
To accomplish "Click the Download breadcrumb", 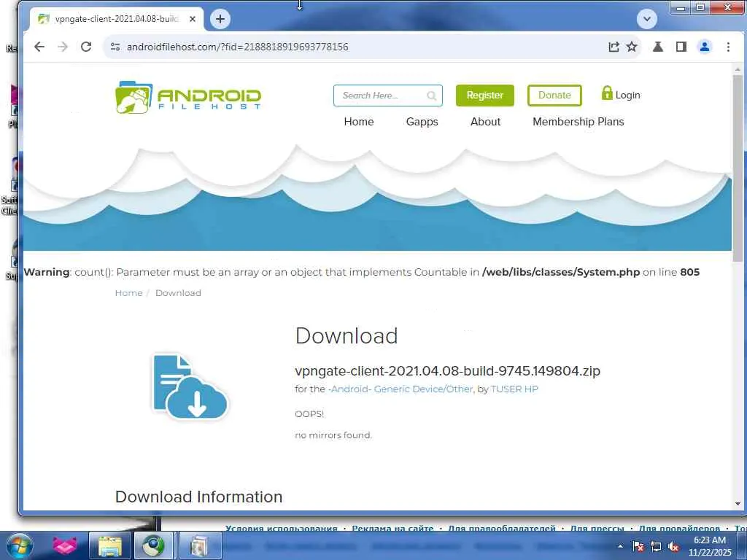I will pos(178,293).
